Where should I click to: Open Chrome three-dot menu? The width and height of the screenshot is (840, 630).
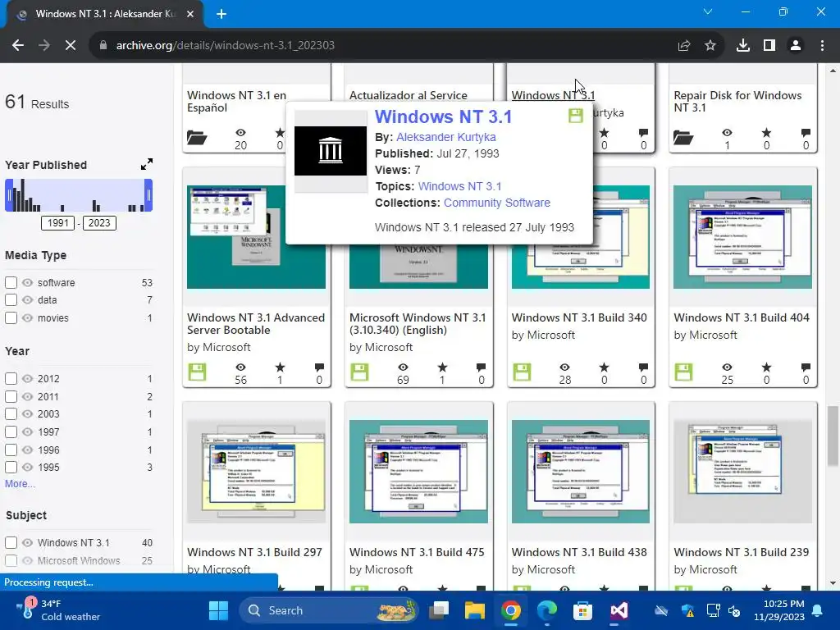(x=822, y=46)
